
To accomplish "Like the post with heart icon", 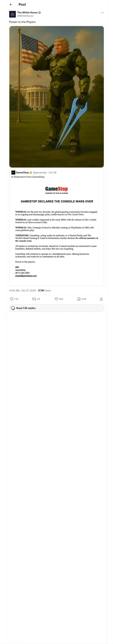I will point(59,299).
